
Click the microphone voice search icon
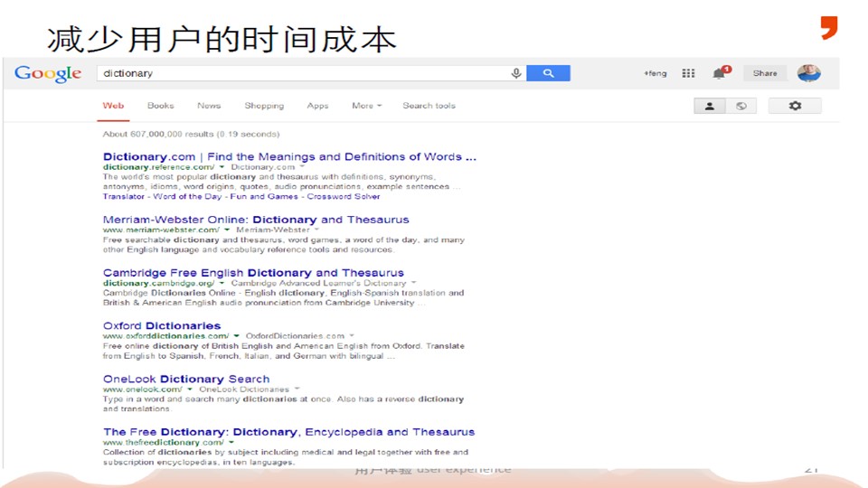516,73
